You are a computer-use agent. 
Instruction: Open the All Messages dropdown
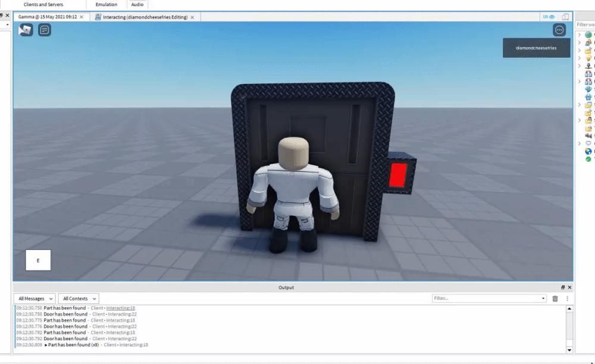[x=35, y=299]
